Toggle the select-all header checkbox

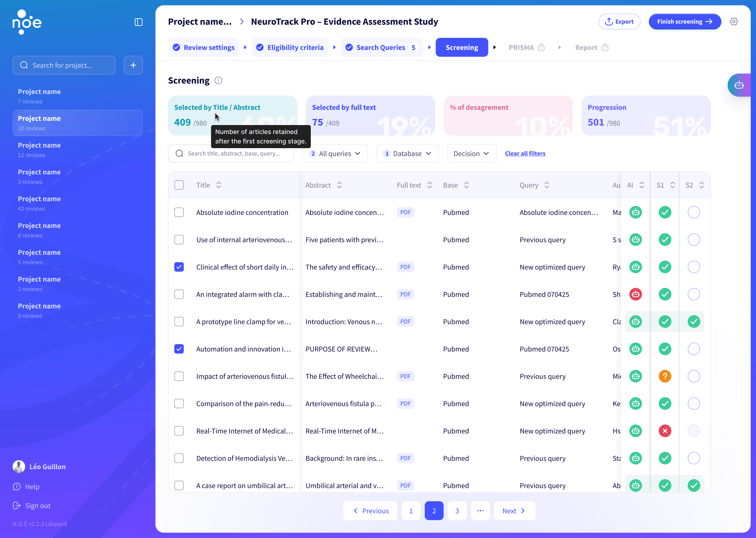pyautogui.click(x=179, y=185)
